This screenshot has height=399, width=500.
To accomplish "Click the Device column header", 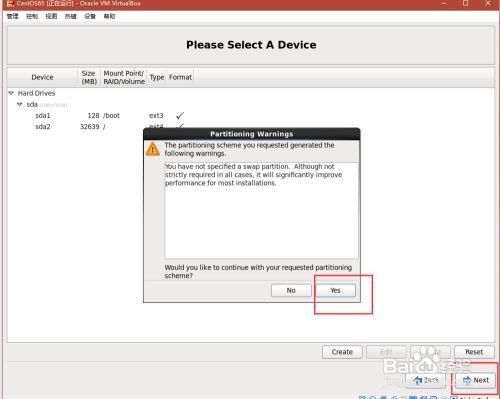I will (42, 77).
